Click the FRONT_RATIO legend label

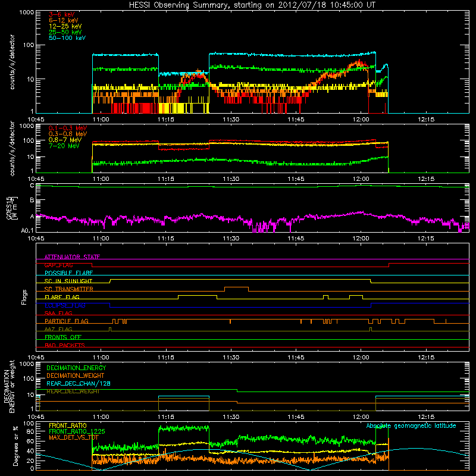(68, 425)
